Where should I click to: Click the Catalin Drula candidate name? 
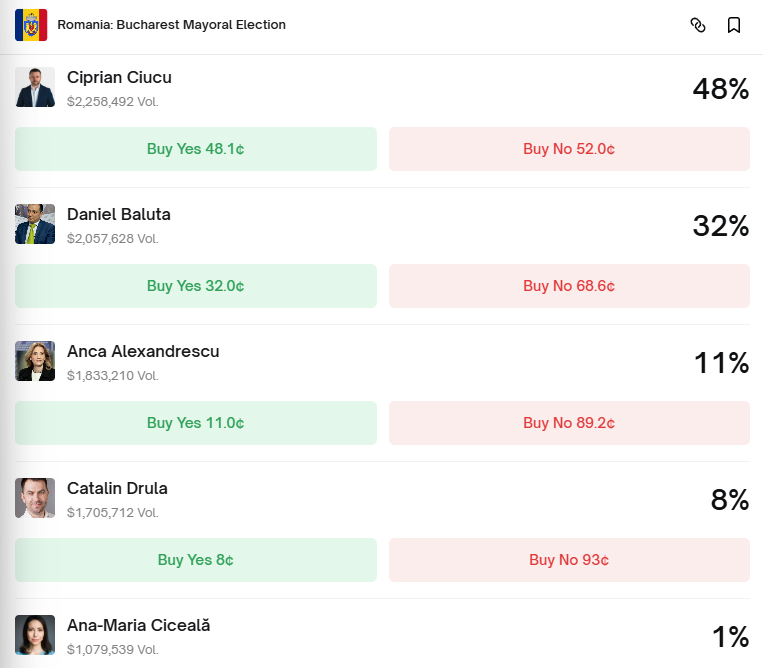117,489
